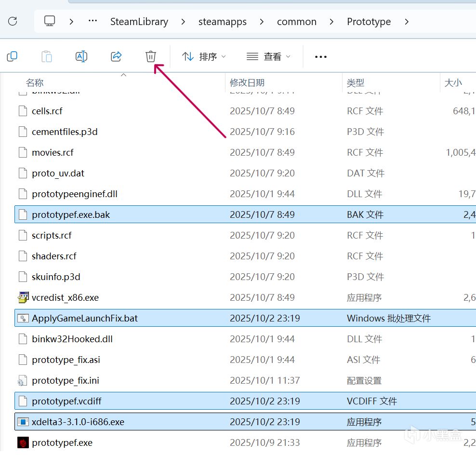This screenshot has width=476, height=455.
Task: Click the DAT 文件 type cell
Action: 366,173
